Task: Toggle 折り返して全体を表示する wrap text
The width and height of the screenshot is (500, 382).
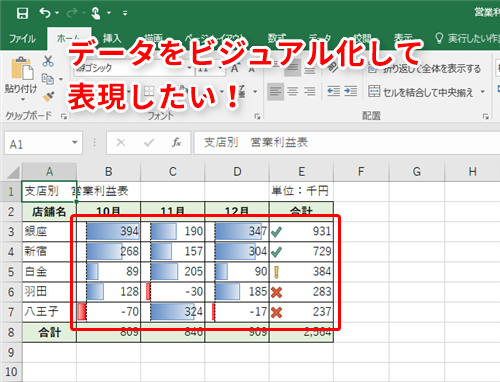Action: [425, 69]
